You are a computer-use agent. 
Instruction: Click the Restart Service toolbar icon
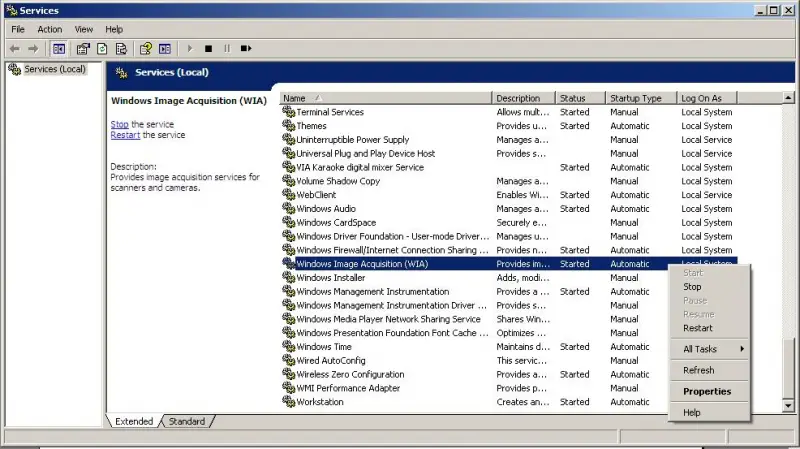point(246,48)
